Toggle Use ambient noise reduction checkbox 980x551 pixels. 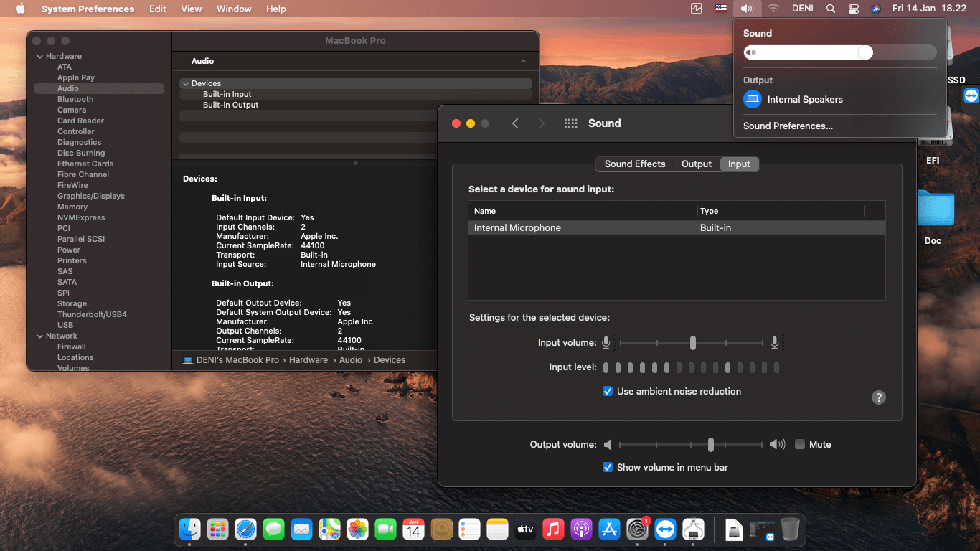pyautogui.click(x=608, y=392)
